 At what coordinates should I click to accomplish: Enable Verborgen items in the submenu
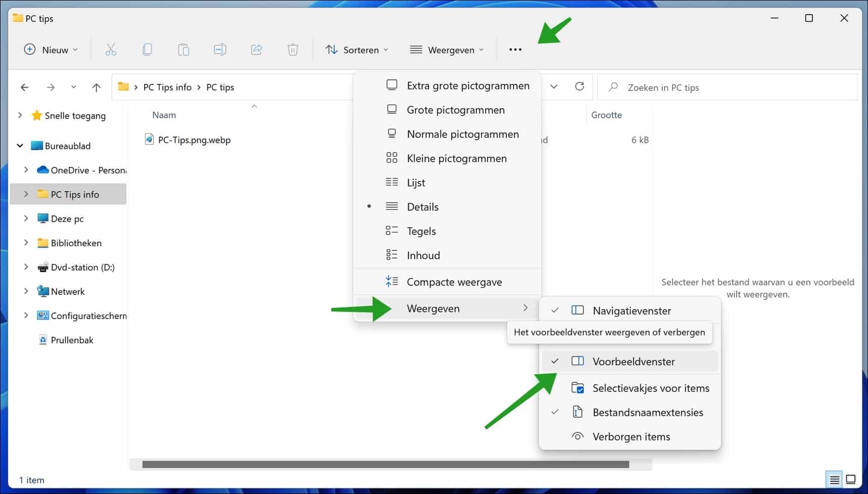pyautogui.click(x=631, y=436)
